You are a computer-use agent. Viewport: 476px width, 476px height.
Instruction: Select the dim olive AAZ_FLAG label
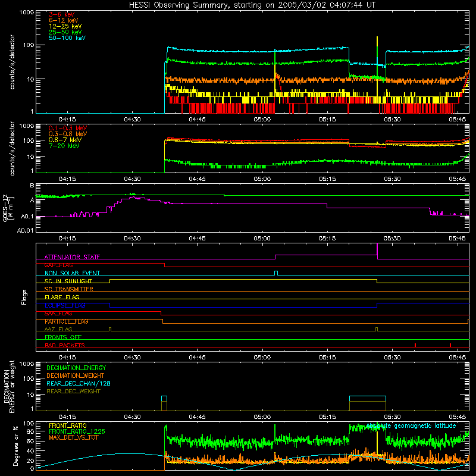click(58, 329)
